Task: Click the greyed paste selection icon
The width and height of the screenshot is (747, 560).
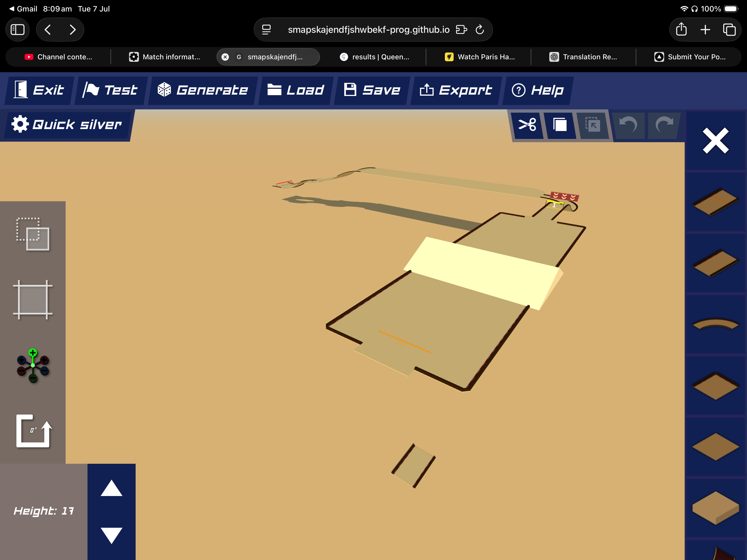Action: (x=593, y=125)
